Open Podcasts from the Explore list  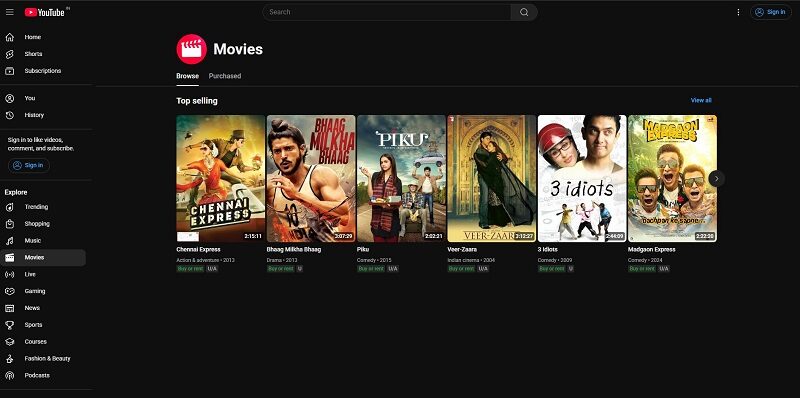coord(43,376)
